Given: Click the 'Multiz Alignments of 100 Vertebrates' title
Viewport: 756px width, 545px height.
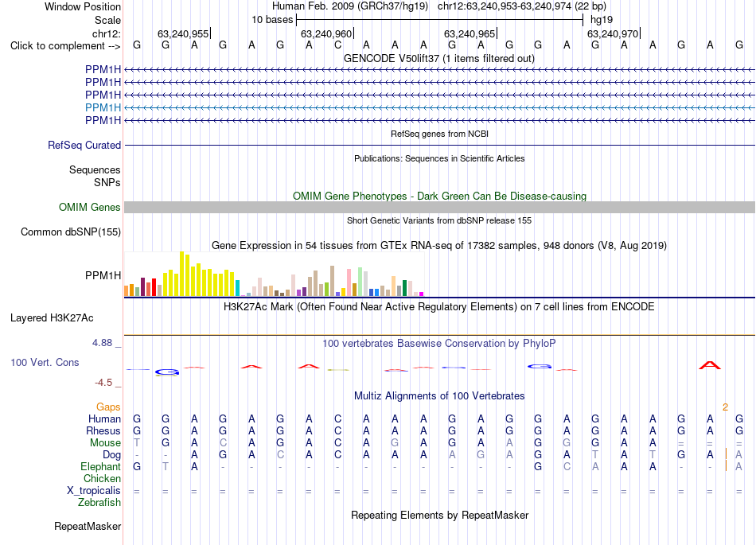Looking at the screenshot, I should pyautogui.click(x=439, y=396).
